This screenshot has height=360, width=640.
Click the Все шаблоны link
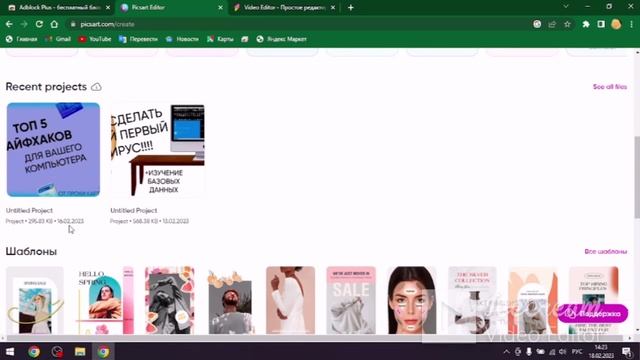tap(606, 251)
